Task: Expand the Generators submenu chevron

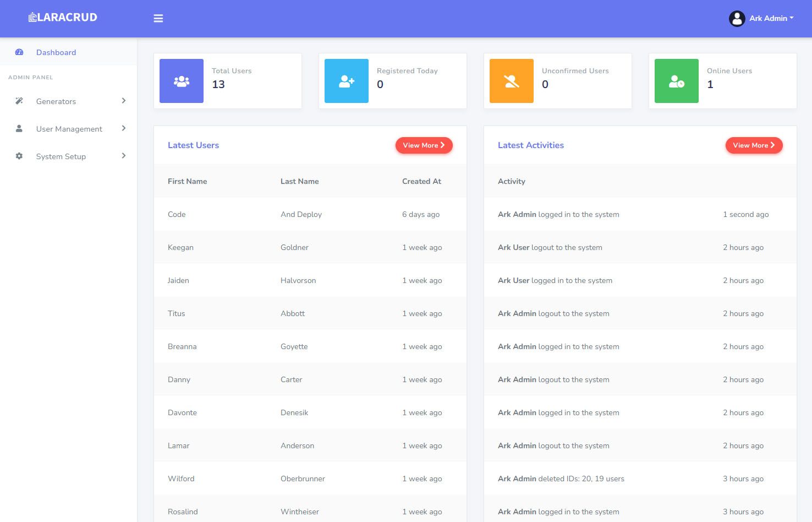Action: pos(124,101)
